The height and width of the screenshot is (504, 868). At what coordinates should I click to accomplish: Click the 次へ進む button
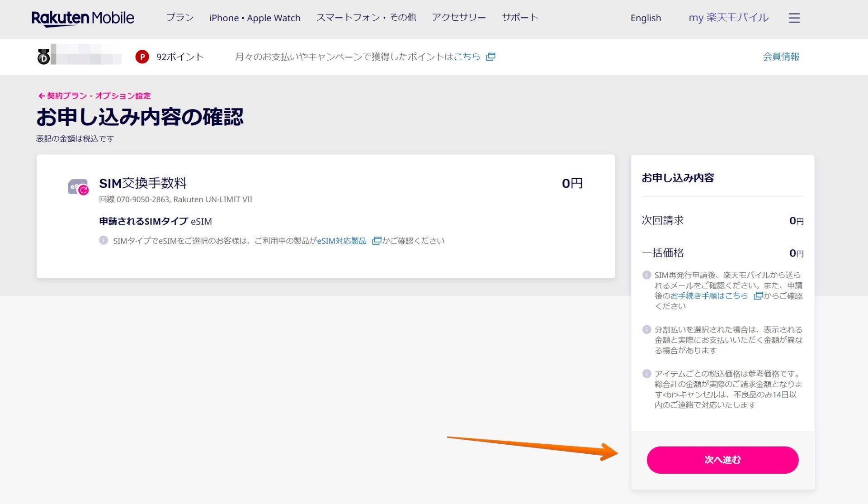pyautogui.click(x=722, y=460)
